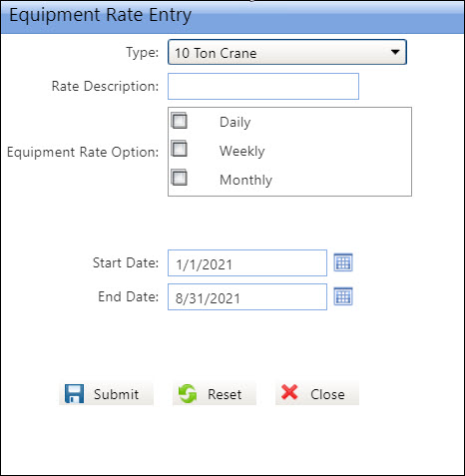Select the Weekly option label

coord(242,151)
